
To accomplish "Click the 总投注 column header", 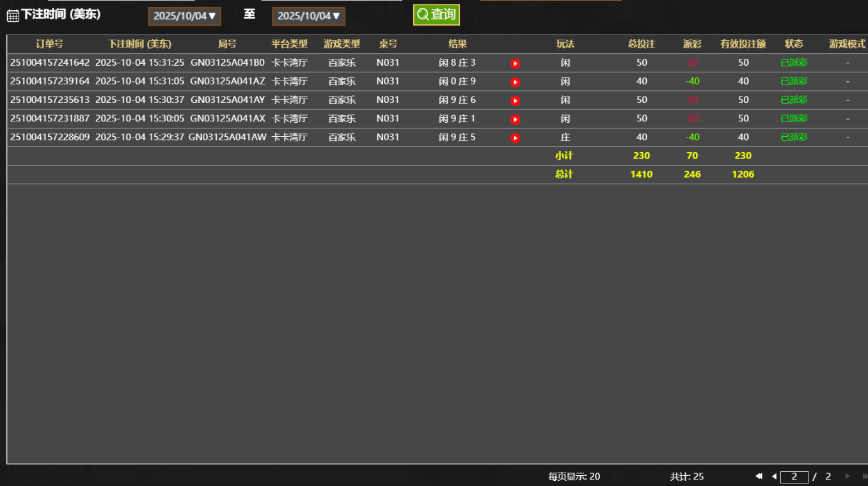I will tap(642, 44).
